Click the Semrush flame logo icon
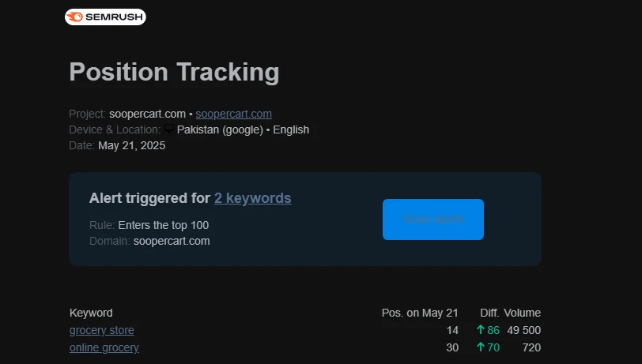The image size is (642, 364). point(77,17)
